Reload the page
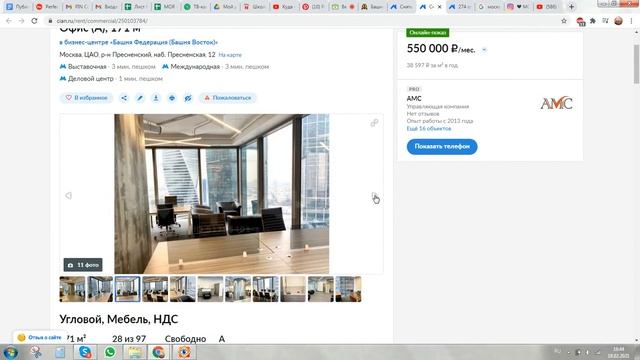 pos(34,21)
